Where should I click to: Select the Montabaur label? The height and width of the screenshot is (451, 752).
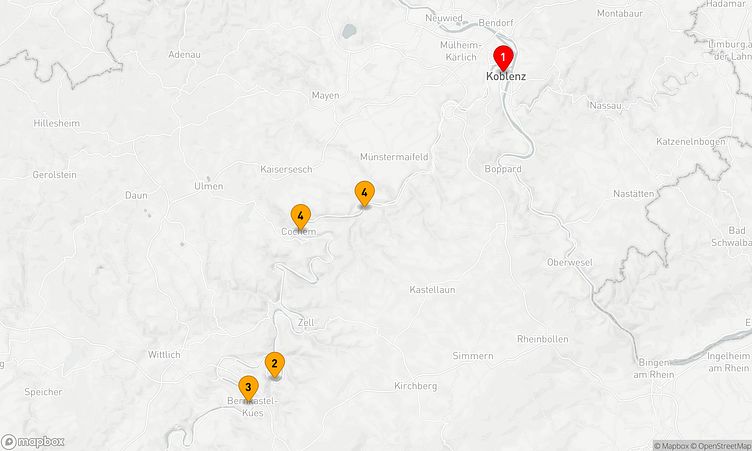click(x=620, y=13)
